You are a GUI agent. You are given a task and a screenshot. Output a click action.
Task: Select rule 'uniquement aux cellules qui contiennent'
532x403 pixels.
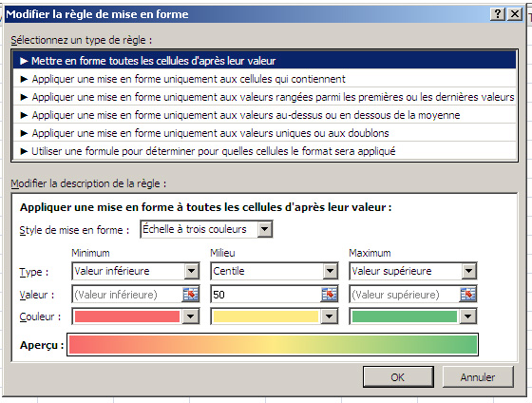click(x=265, y=79)
